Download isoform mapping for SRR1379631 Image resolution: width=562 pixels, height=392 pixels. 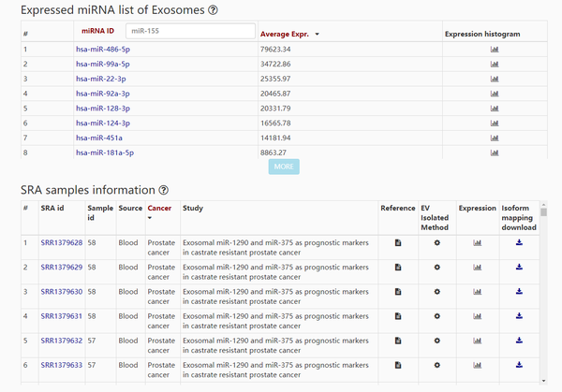coord(519,316)
